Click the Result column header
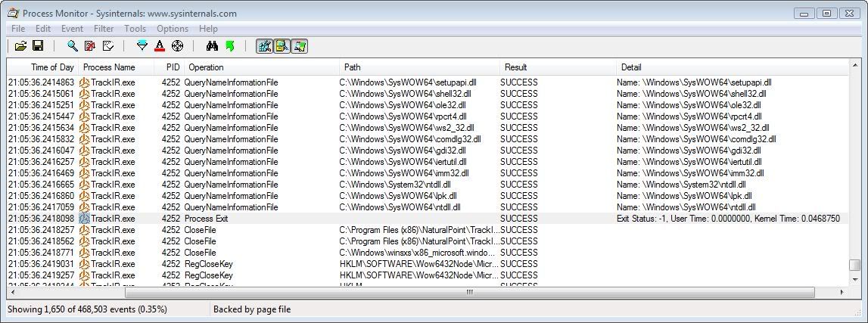The height and width of the screenshot is (323, 868). coord(558,67)
